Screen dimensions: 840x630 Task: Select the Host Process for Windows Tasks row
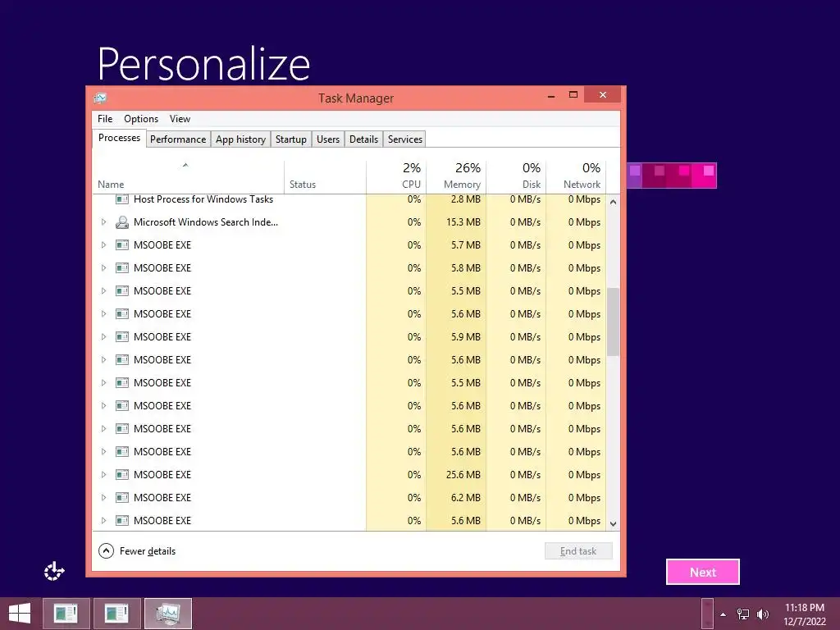point(349,199)
